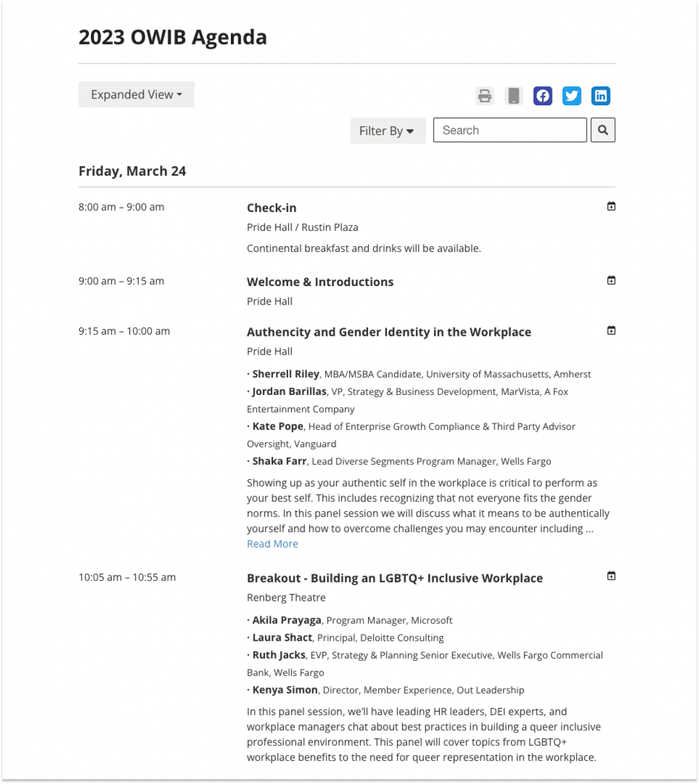
Task: Add the Gender Identity session to calendar
Action: 611,329
